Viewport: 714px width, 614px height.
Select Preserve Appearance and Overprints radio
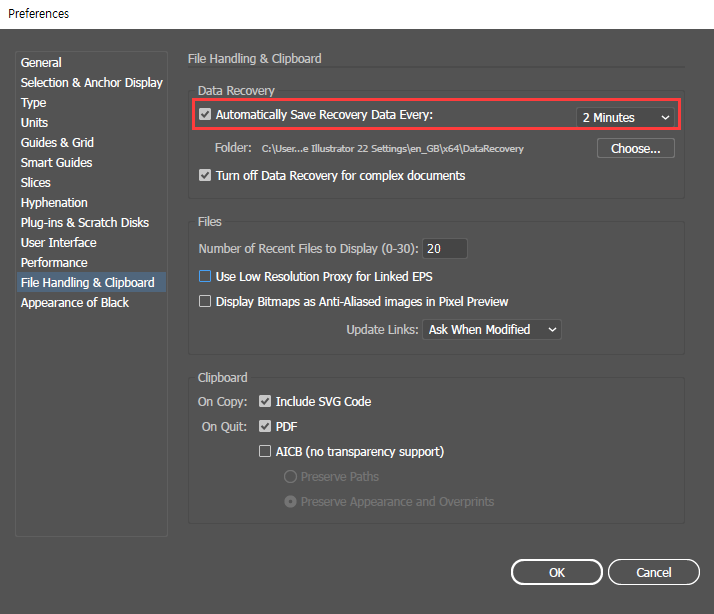point(291,501)
